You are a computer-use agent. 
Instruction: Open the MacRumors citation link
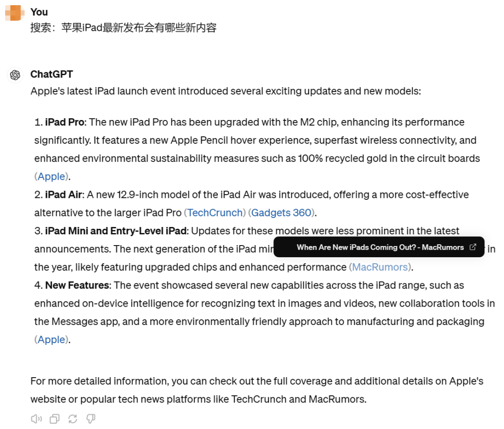point(380,267)
